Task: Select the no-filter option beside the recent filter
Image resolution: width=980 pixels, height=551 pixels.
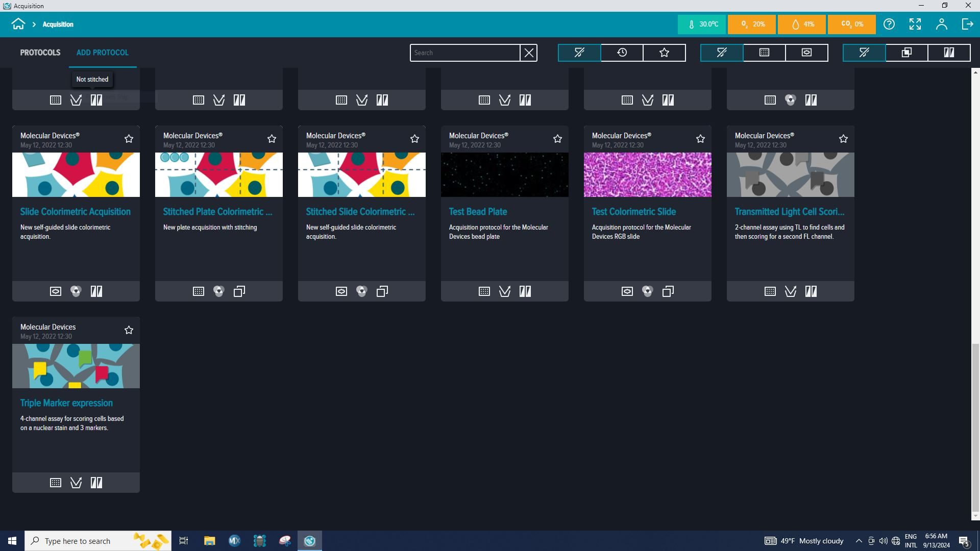Action: click(579, 53)
